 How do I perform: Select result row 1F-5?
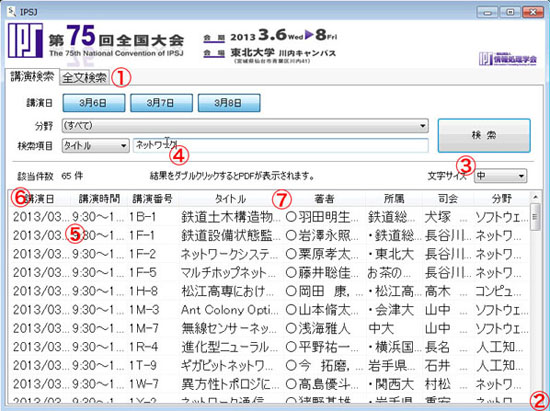pyautogui.click(x=269, y=273)
